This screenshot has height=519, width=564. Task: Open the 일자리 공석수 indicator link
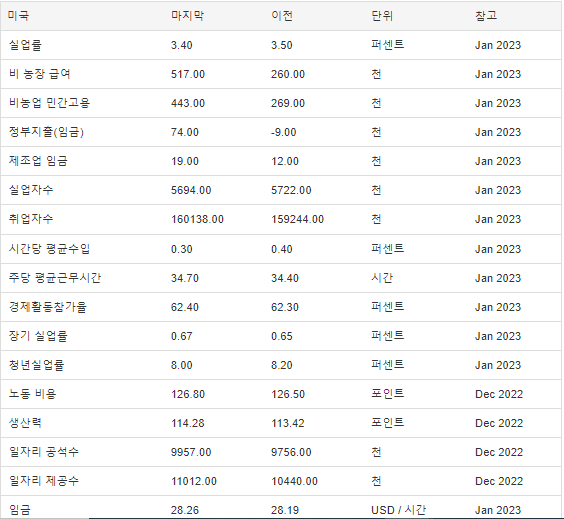pyautogui.click(x=44, y=452)
